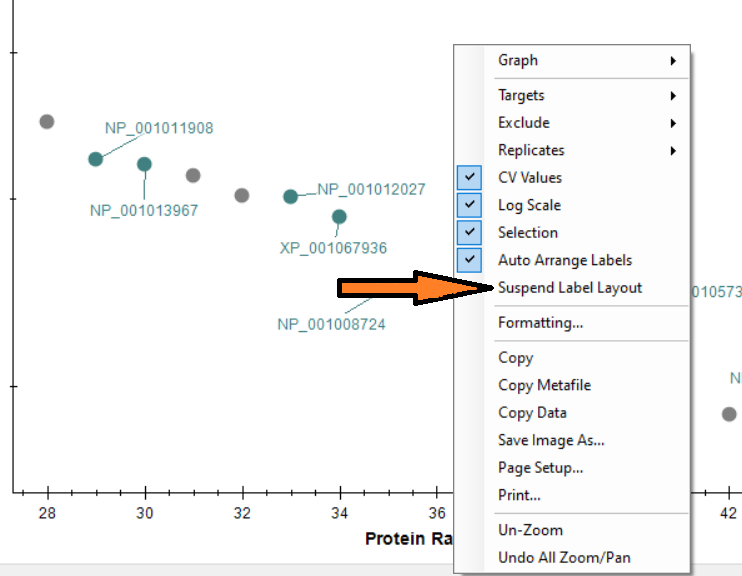This screenshot has height=576, width=742.
Task: Uncheck the CV Values option
Action: pyautogui.click(x=530, y=178)
